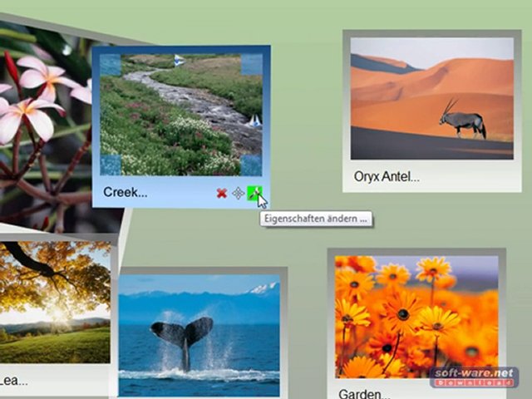532x399 pixels.
Task: Click the "Oryx Antel..." caption
Action: 387,176
